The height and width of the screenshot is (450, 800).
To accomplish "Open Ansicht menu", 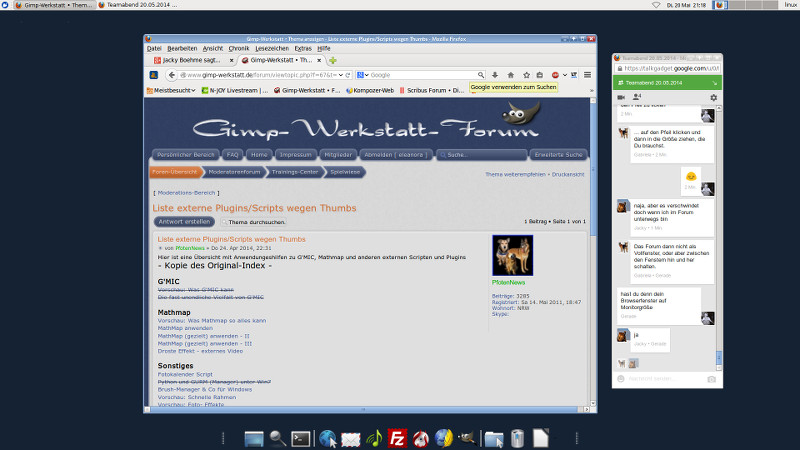I will click(213, 48).
